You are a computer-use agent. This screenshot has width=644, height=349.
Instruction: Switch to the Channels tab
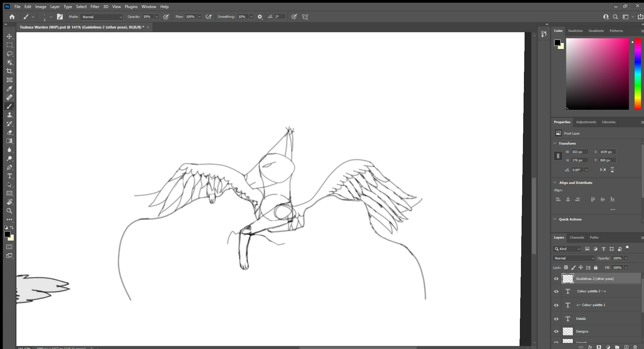pos(577,238)
